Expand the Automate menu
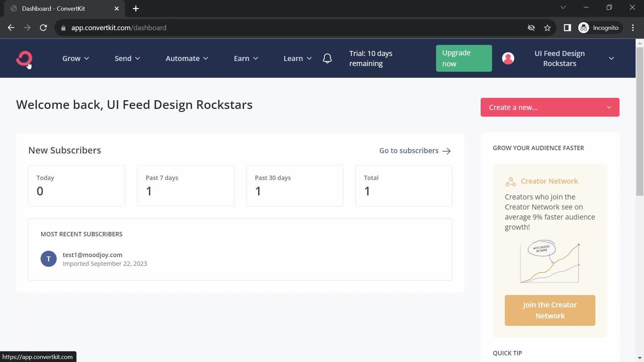Image resolution: width=644 pixels, height=362 pixels. click(187, 58)
